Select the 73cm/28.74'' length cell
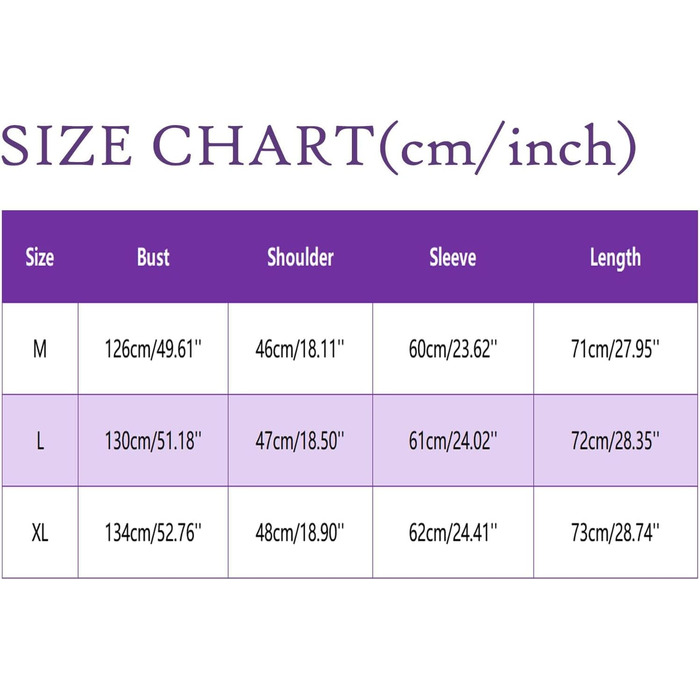This screenshot has width=700, height=700. [615, 533]
